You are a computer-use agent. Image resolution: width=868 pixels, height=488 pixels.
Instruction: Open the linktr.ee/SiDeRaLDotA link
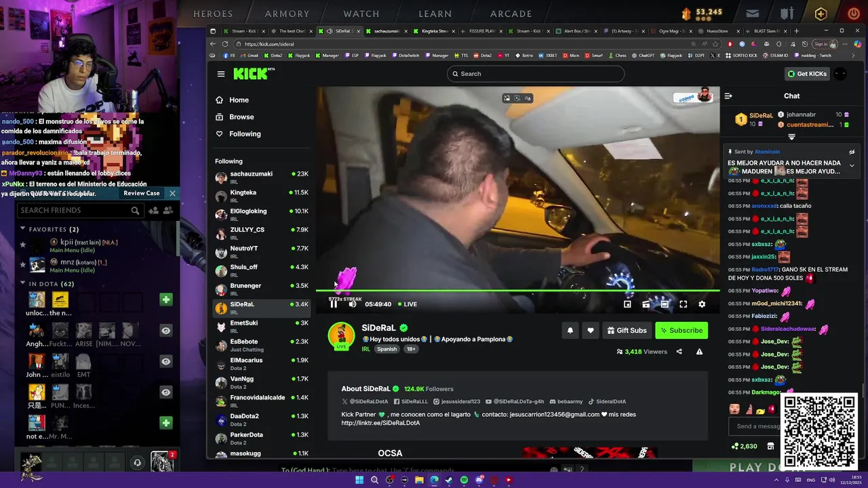tap(380, 423)
